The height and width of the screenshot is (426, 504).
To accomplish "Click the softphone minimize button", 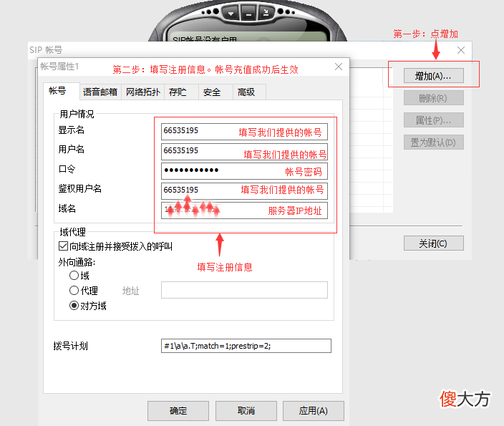I will 248,14.
